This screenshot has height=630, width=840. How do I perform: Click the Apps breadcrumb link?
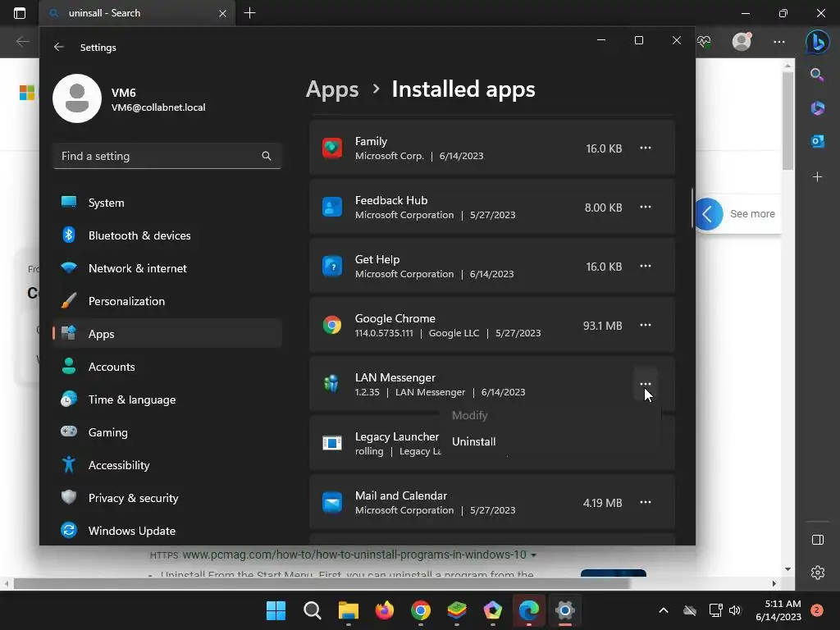pyautogui.click(x=332, y=89)
